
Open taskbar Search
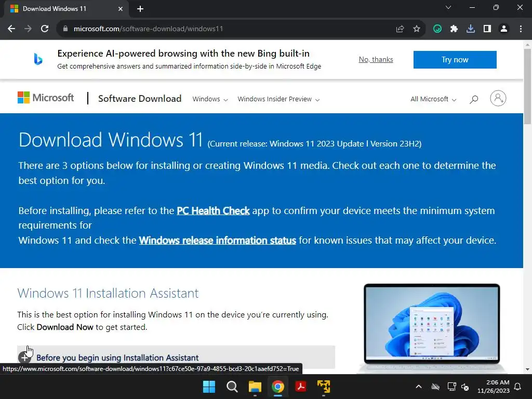232,387
